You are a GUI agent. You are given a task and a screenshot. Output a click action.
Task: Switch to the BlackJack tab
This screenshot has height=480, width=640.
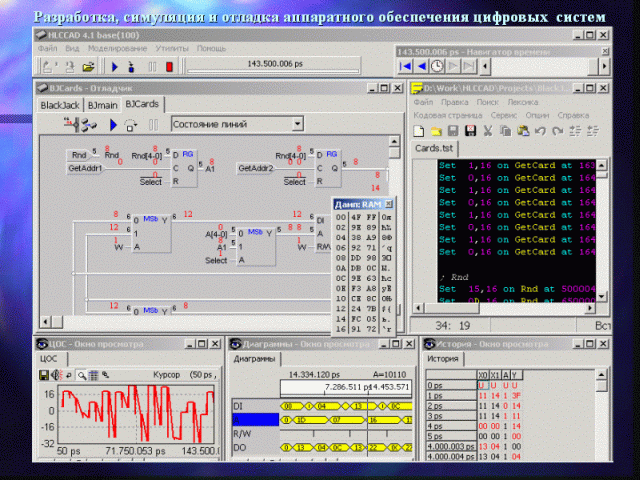pyautogui.click(x=59, y=104)
